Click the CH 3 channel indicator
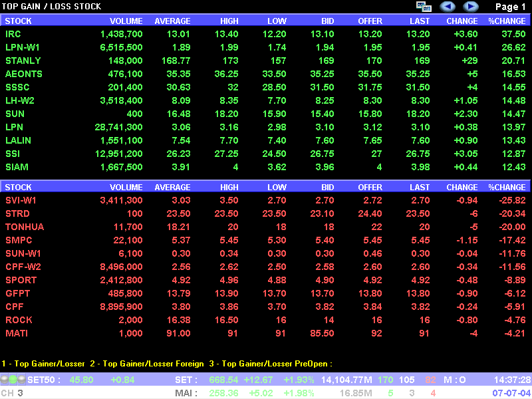Viewport: 532px width, 399px height. [12, 393]
